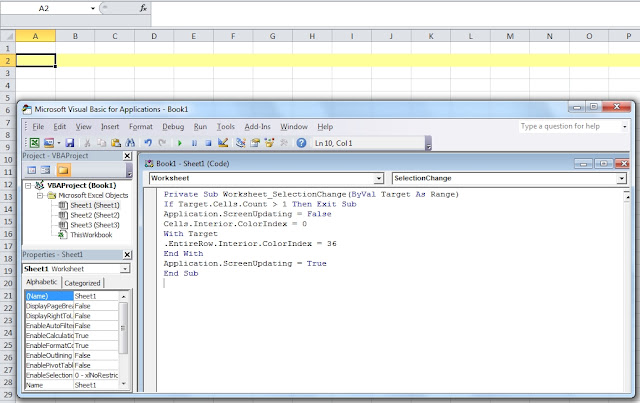Click the Reset stop icon
The image size is (640, 403).
coord(208,143)
